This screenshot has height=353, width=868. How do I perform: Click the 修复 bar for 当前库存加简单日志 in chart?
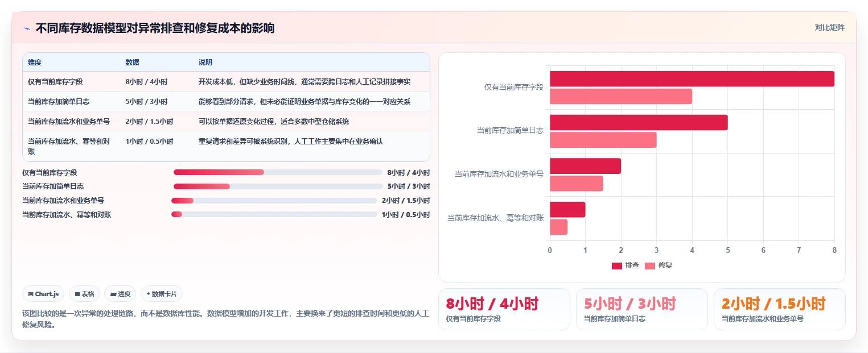(x=603, y=140)
